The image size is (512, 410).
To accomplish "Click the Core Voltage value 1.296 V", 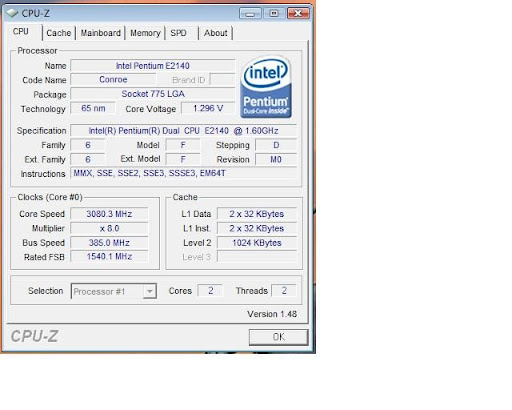I will pos(208,108).
